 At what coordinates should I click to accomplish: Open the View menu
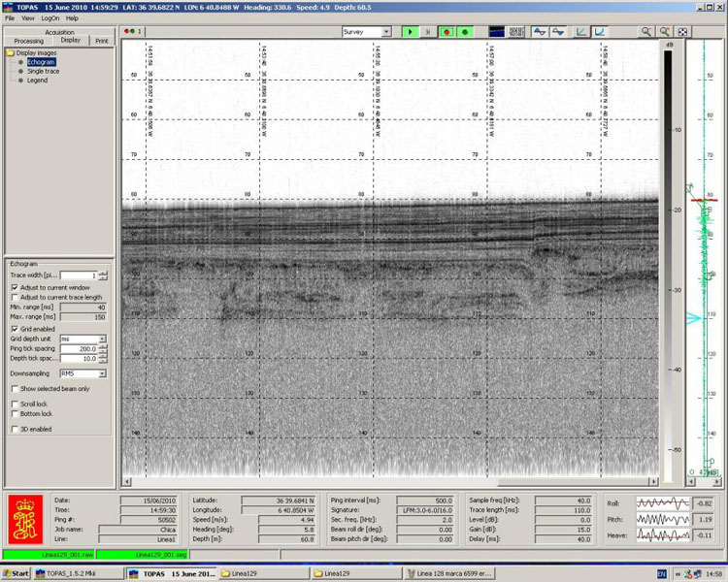point(27,18)
